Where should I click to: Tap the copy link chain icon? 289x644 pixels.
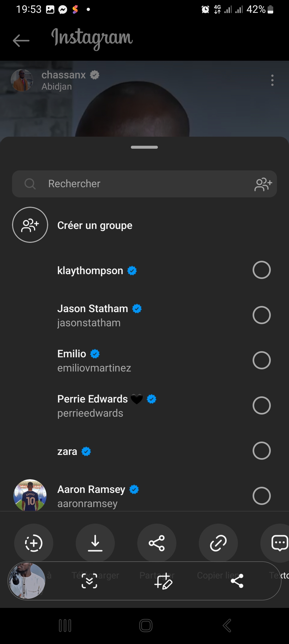point(218,543)
